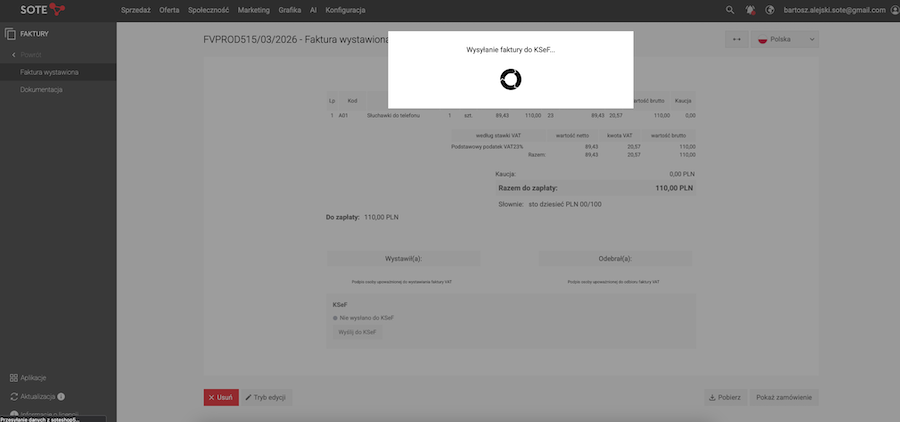The height and width of the screenshot is (422, 900).
Task: Open the search magnifier icon
Action: (729, 10)
